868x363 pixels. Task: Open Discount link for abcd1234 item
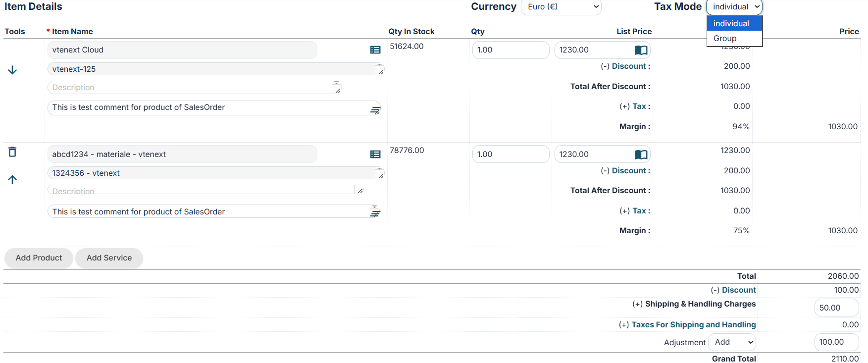click(x=629, y=171)
